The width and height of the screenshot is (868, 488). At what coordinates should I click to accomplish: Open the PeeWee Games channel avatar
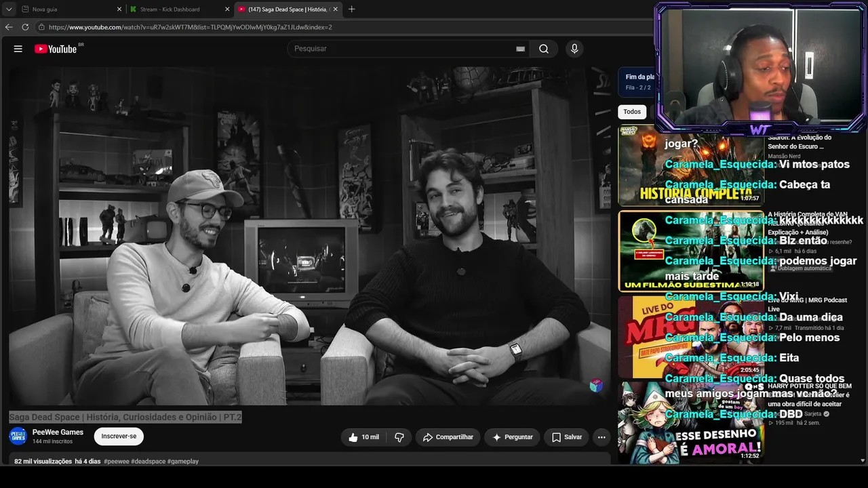18,436
